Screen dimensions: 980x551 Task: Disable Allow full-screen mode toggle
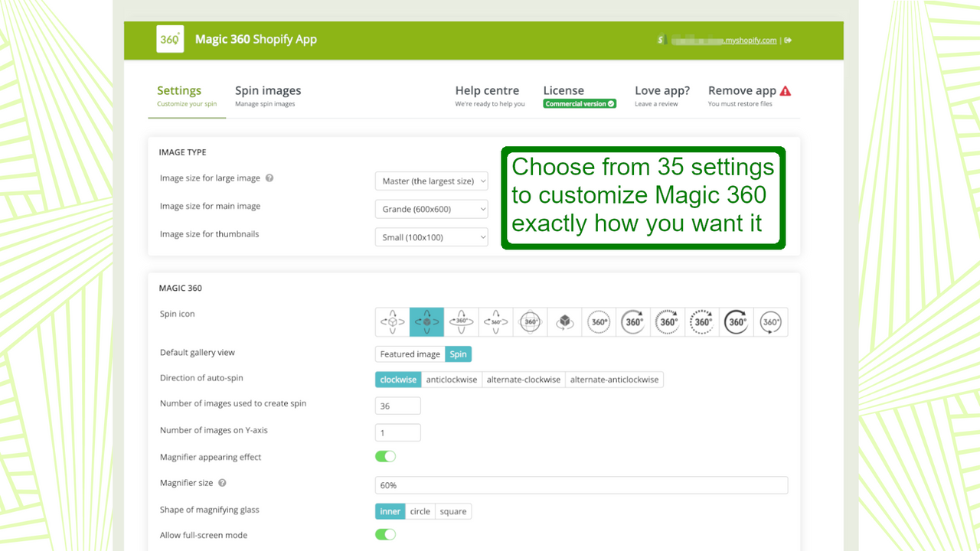coord(385,535)
